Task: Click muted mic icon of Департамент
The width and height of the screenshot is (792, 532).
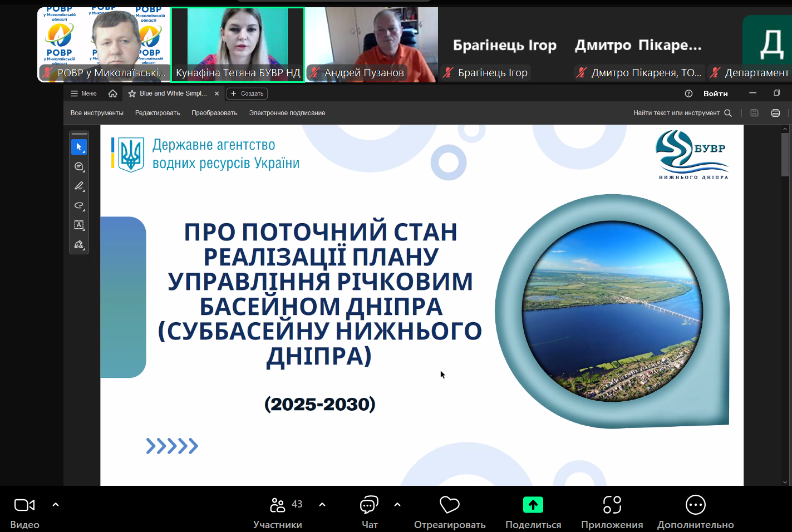Action: pyautogui.click(x=715, y=72)
